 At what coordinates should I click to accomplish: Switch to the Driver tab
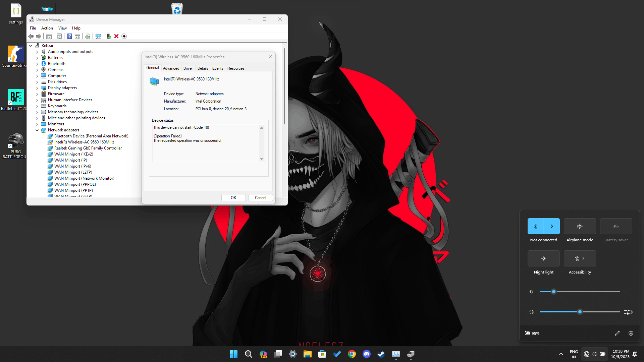tap(188, 68)
